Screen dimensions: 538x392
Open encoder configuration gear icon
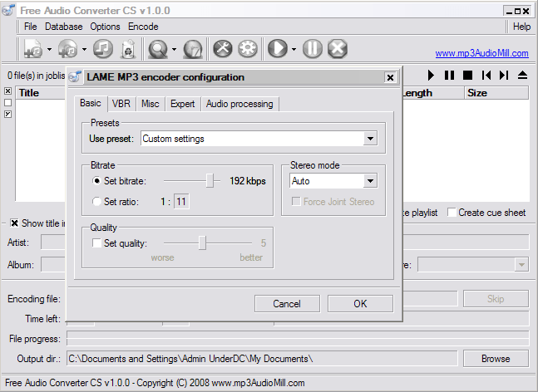[x=248, y=49]
